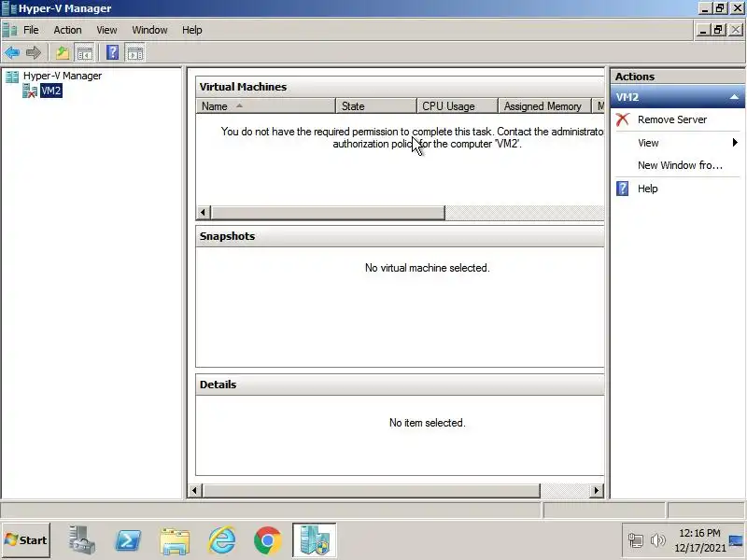Launch Google Chrome from taskbar
The height and width of the screenshot is (560, 747).
[268, 540]
